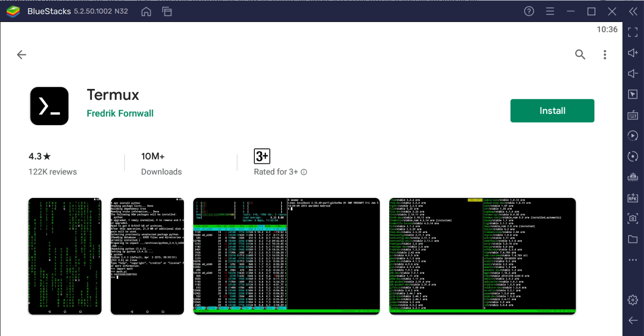Open the Play Store overflow menu
The width and height of the screenshot is (644, 336).
pyautogui.click(x=605, y=54)
